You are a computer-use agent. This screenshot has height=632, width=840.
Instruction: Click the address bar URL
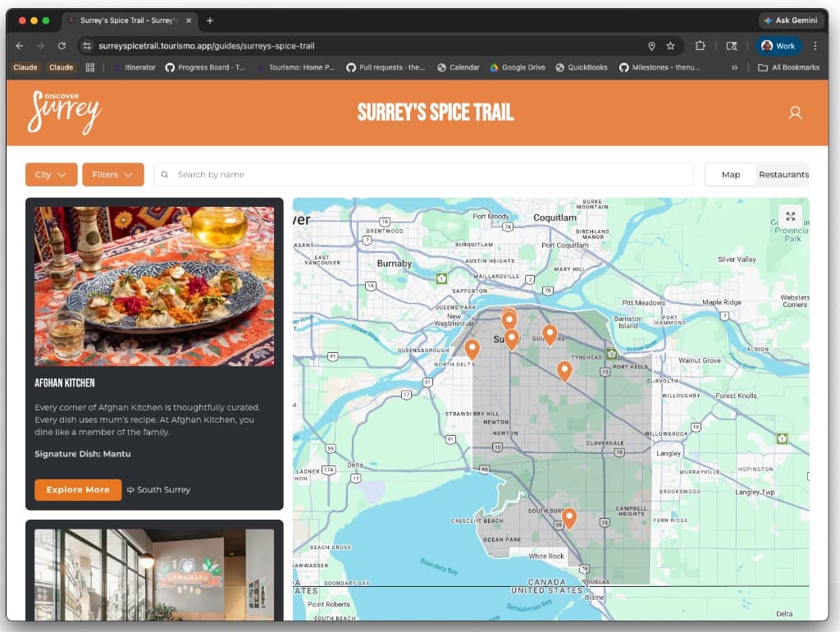[x=206, y=46]
